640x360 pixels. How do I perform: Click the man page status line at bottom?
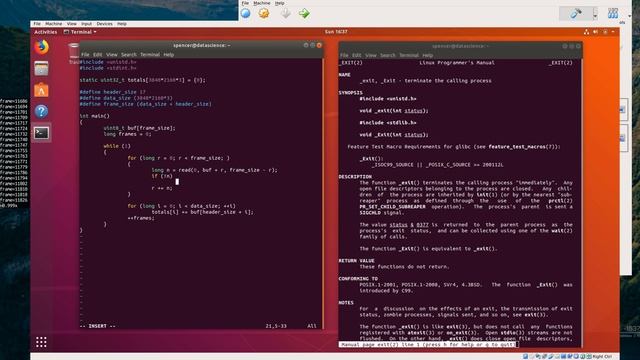point(428,344)
